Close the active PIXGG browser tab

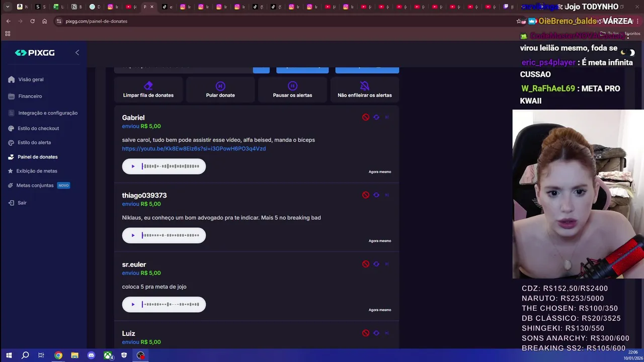[x=152, y=7]
